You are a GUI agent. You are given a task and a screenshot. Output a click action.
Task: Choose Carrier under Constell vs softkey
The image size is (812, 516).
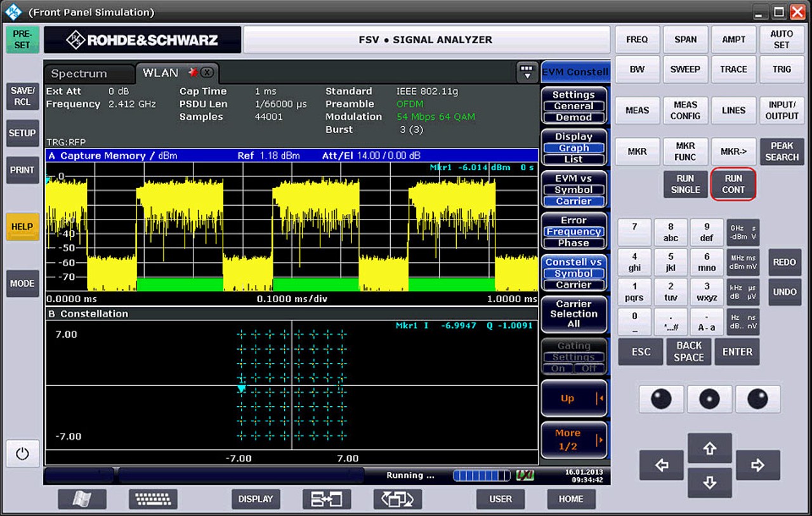click(x=574, y=285)
